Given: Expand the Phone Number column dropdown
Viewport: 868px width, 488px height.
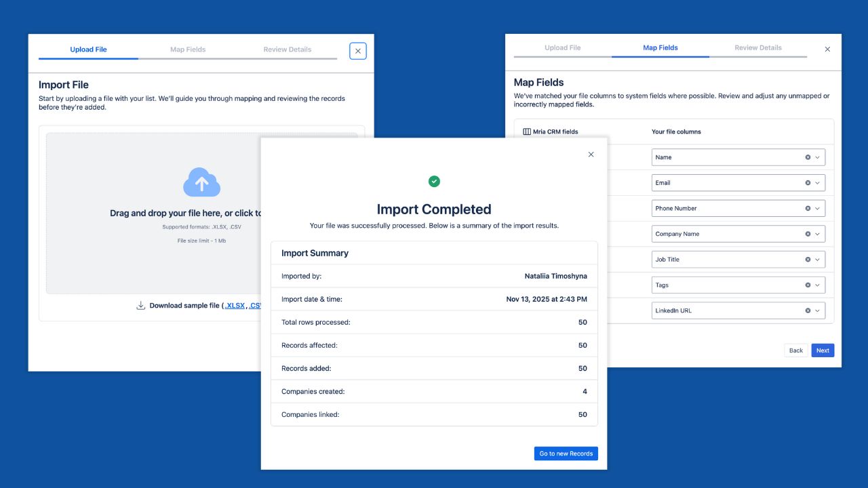Looking at the screenshot, I should click(818, 209).
